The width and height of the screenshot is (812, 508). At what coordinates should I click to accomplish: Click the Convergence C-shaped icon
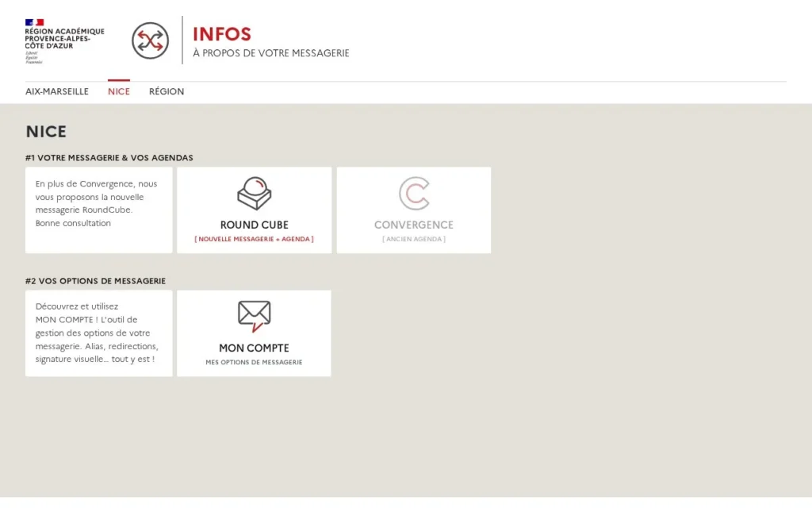click(x=414, y=194)
